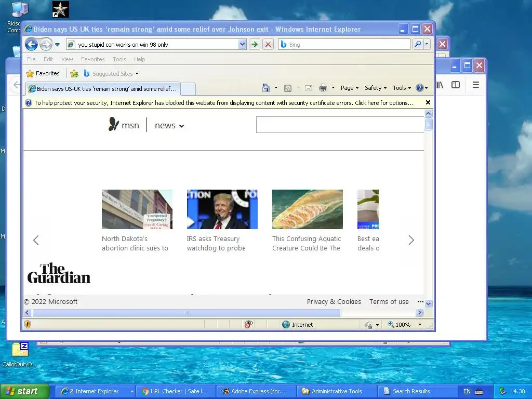Click the Terms of use link

[x=389, y=302]
